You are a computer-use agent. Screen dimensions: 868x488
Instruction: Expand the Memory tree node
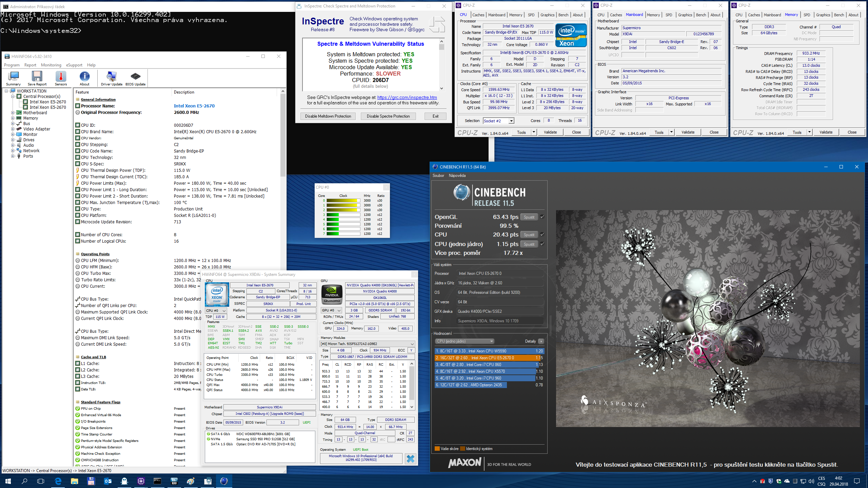[x=13, y=118]
